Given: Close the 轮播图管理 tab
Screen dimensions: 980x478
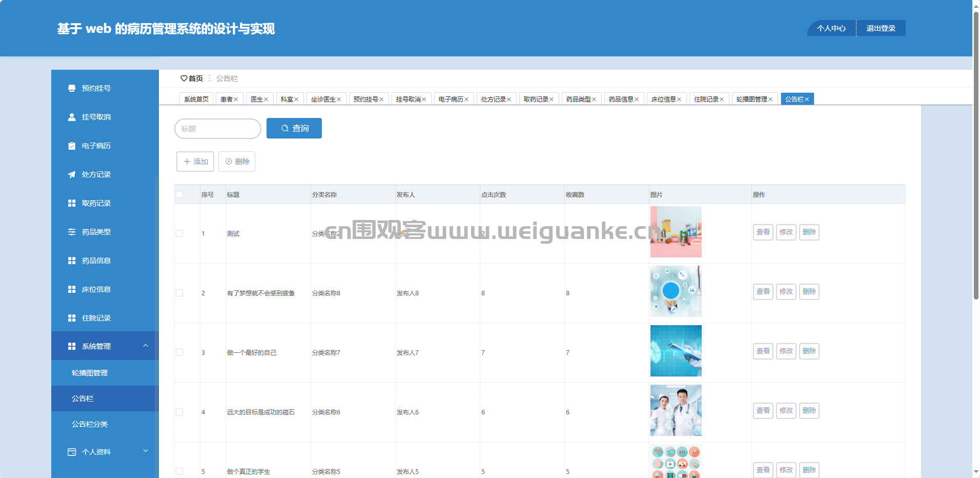Looking at the screenshot, I should click(x=770, y=99).
